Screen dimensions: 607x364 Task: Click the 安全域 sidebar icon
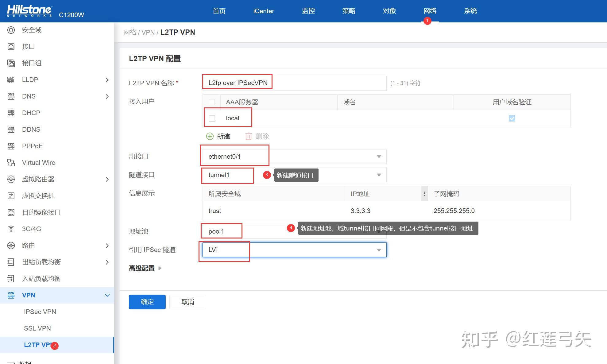11,30
